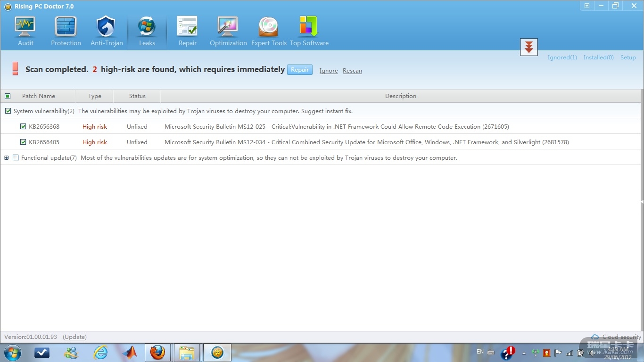Switch to Firefox in the taskbar
The height and width of the screenshot is (362, 644).
click(x=157, y=353)
